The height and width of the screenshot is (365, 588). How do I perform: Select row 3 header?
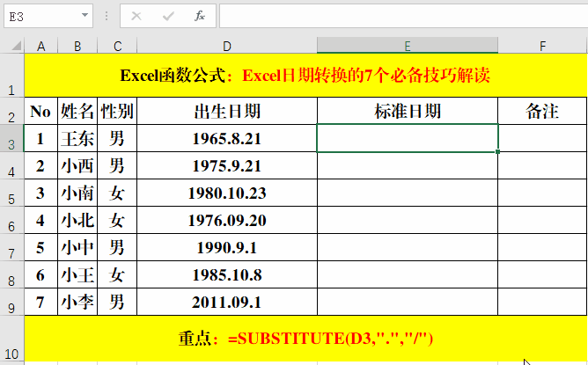tap(12, 138)
